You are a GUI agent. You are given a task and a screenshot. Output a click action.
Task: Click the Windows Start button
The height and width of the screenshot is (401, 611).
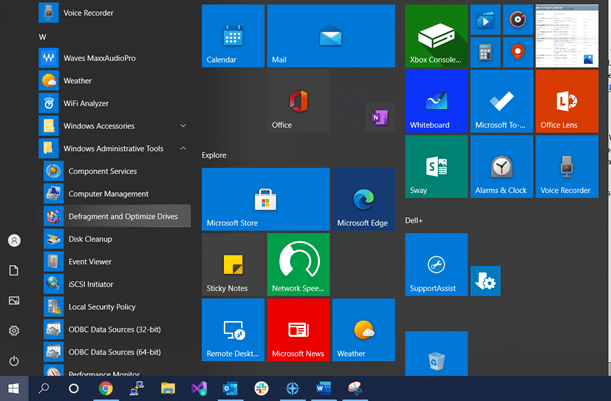coord(14,389)
